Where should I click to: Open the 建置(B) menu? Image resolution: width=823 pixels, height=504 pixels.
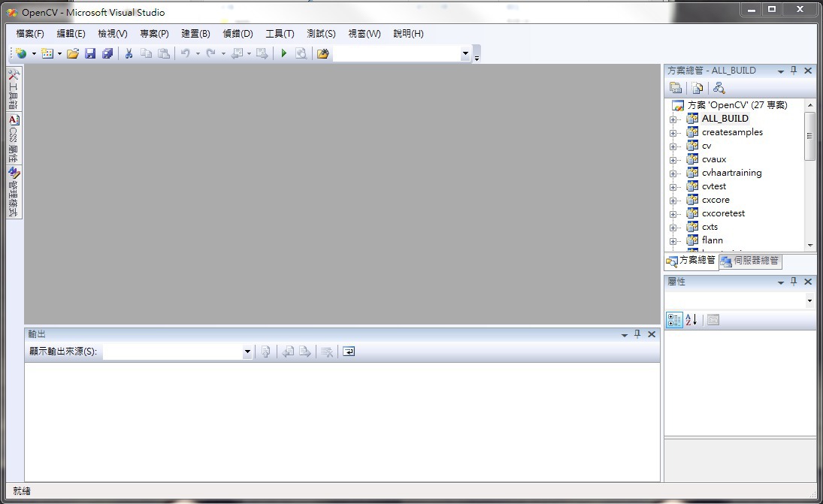click(195, 34)
